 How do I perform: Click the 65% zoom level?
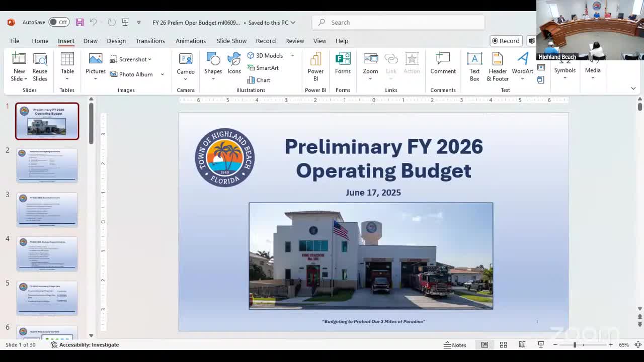pos(624,344)
